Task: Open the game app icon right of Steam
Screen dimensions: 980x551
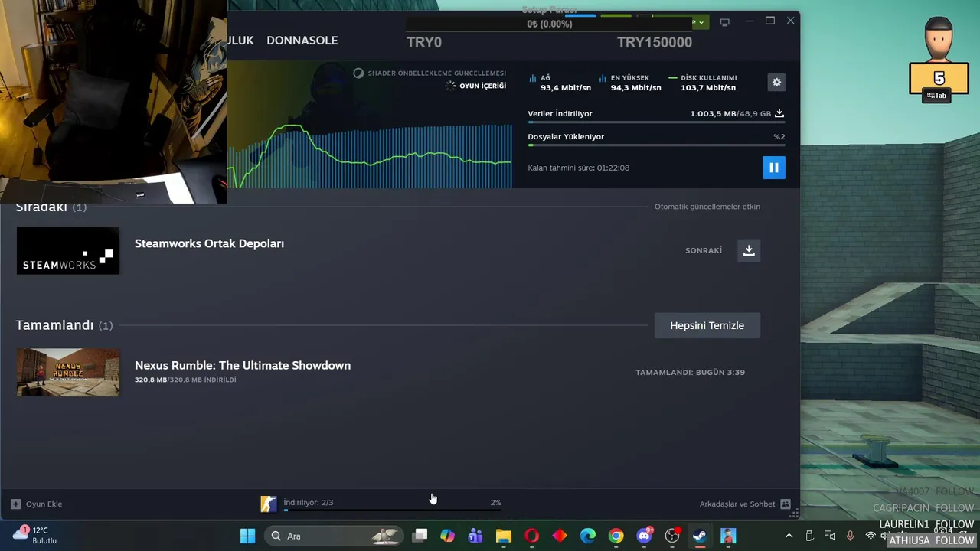Action: (728, 536)
